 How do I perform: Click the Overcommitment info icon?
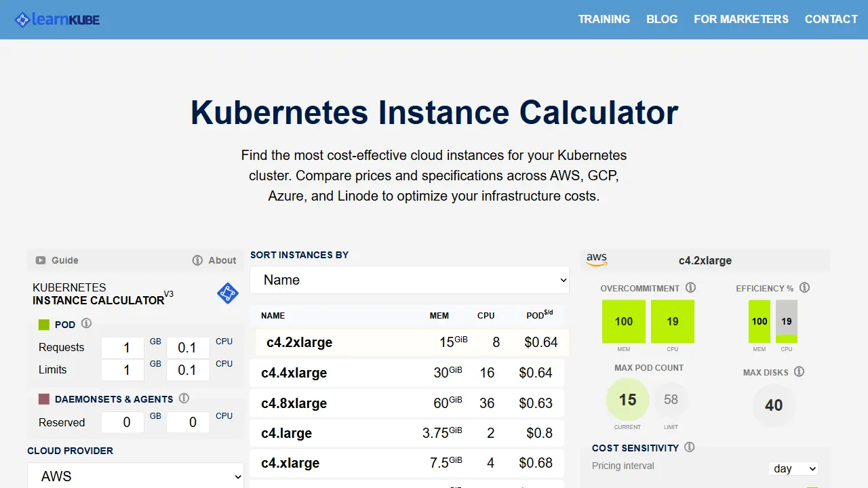pos(690,287)
